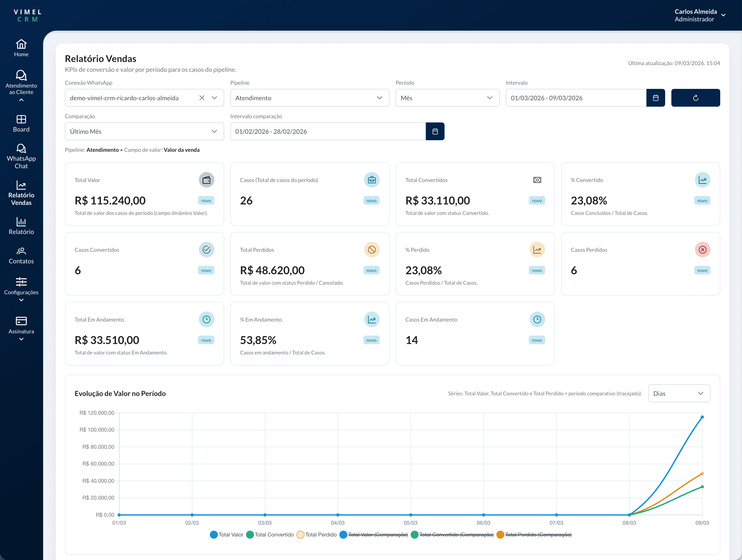Clear the selected WhatsApp connection
Viewport: 742px width, 560px height.
202,98
